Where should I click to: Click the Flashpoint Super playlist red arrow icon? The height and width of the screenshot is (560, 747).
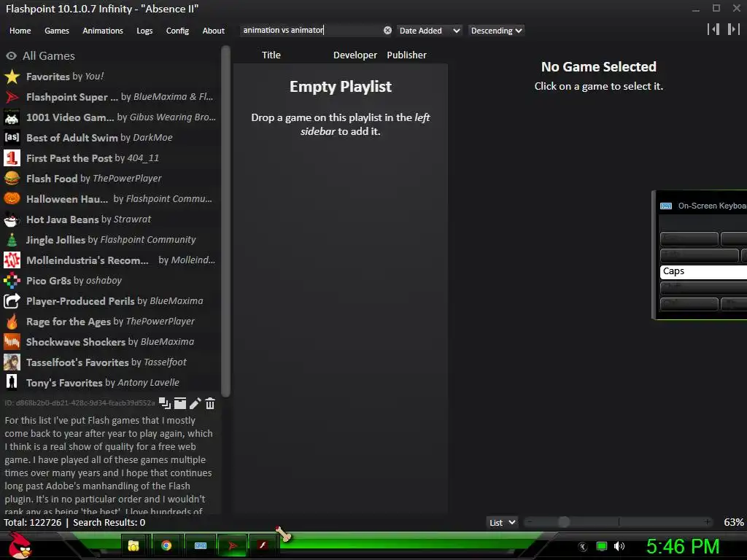coord(12,97)
